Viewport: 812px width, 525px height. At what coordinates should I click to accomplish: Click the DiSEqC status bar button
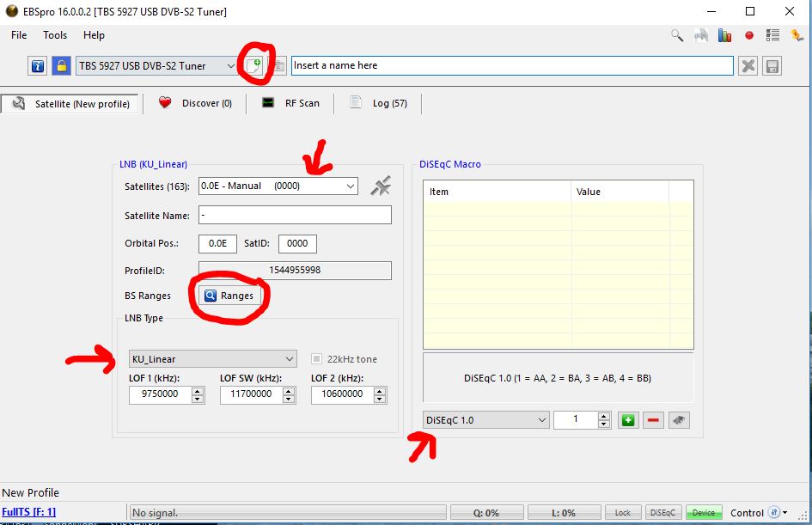662,513
